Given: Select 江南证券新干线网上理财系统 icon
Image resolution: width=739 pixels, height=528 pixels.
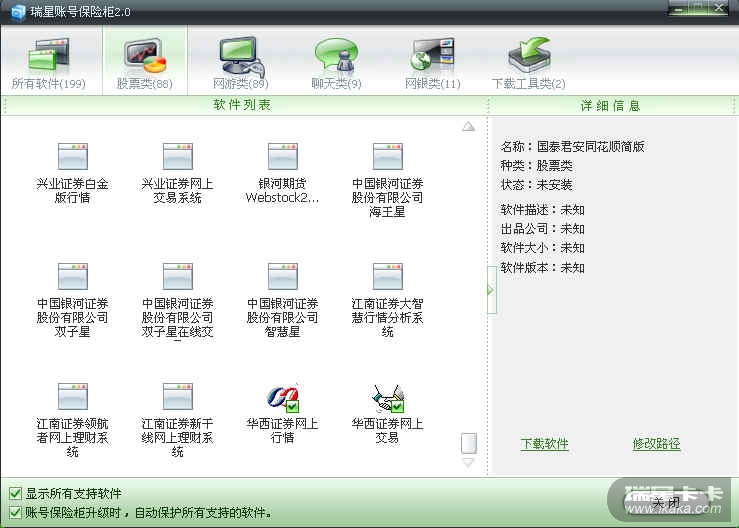Looking at the screenshot, I should (x=178, y=396).
